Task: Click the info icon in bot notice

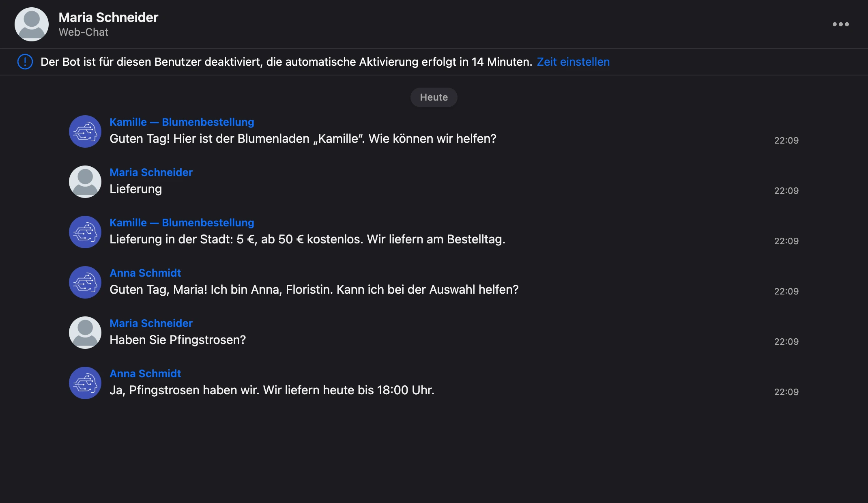Action: [x=25, y=62]
